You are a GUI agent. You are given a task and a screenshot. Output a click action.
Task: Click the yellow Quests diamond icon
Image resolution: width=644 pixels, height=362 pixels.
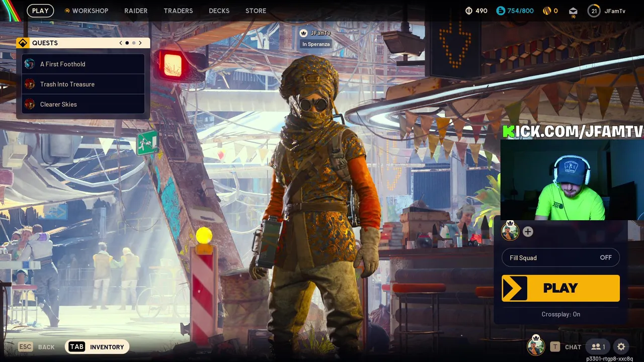[x=23, y=43]
